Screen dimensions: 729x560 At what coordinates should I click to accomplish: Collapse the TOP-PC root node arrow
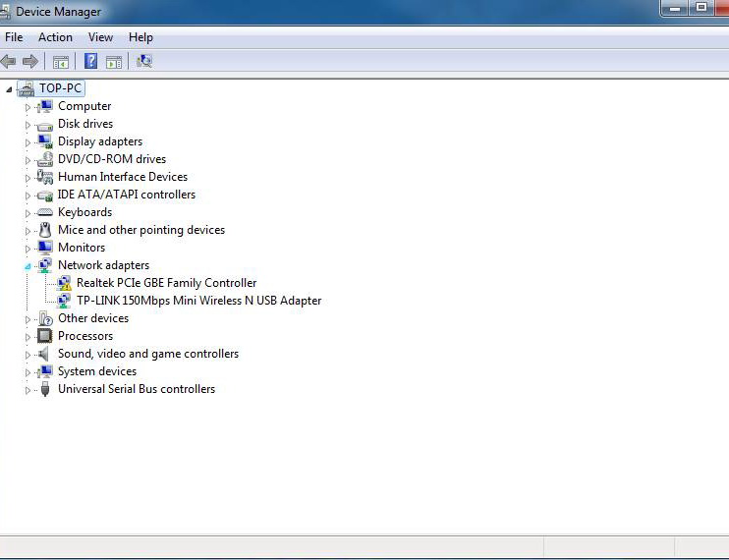pyautogui.click(x=9, y=89)
